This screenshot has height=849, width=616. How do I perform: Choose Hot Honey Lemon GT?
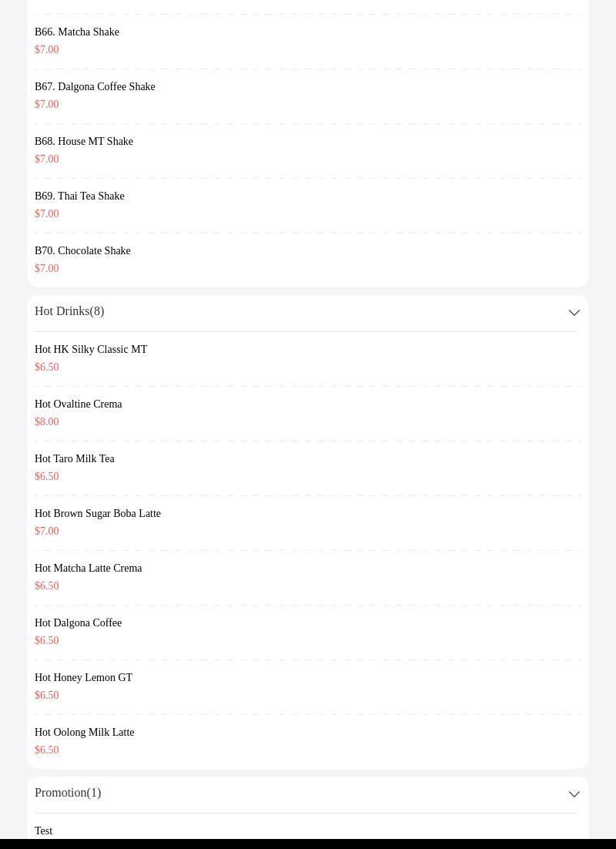pyautogui.click(x=307, y=686)
